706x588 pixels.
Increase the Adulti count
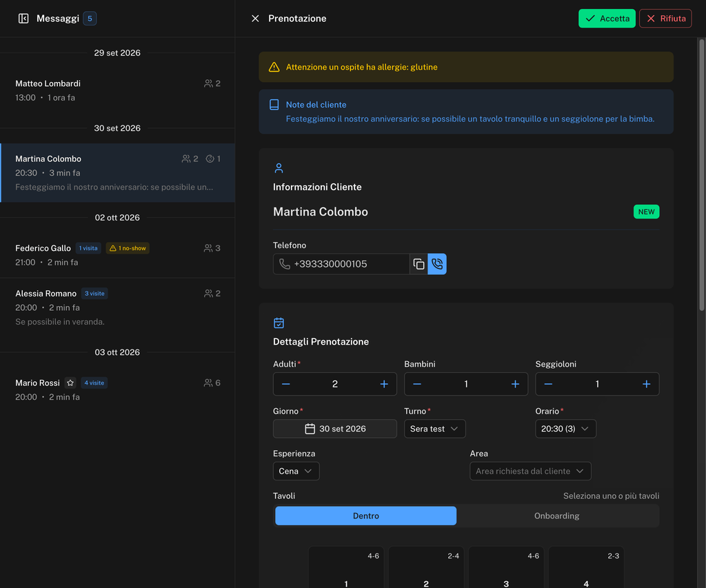coord(384,384)
